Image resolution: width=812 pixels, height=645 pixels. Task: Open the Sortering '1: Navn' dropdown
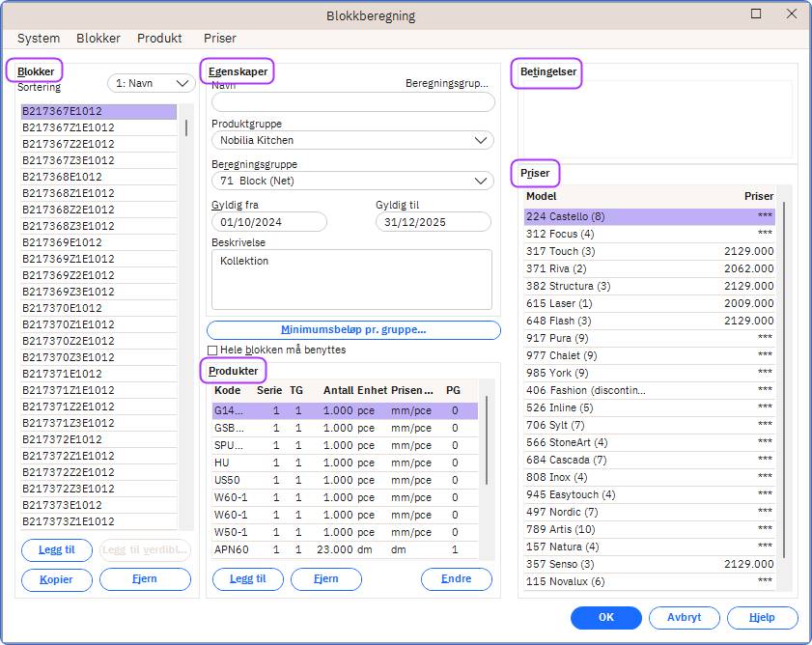click(x=152, y=83)
